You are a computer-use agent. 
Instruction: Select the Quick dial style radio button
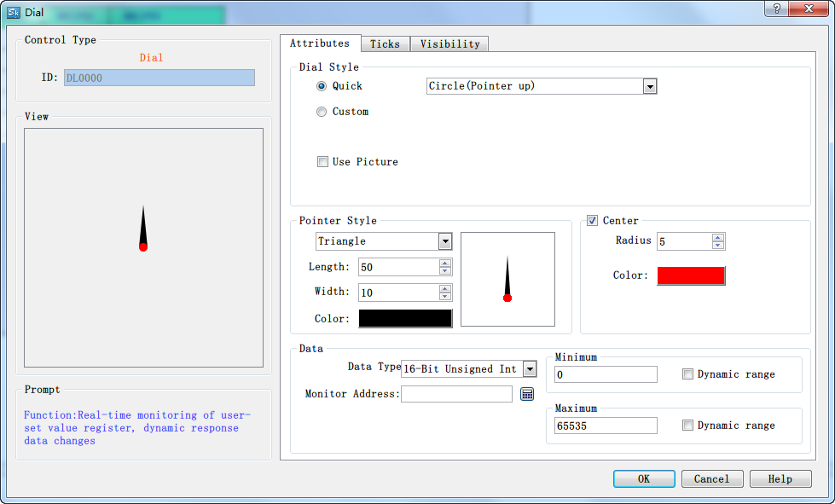(322, 86)
